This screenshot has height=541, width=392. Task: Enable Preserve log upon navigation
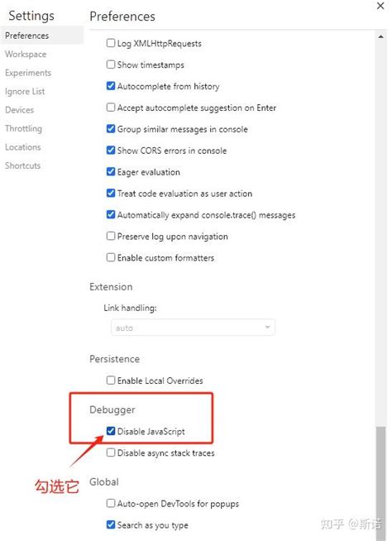point(111,236)
